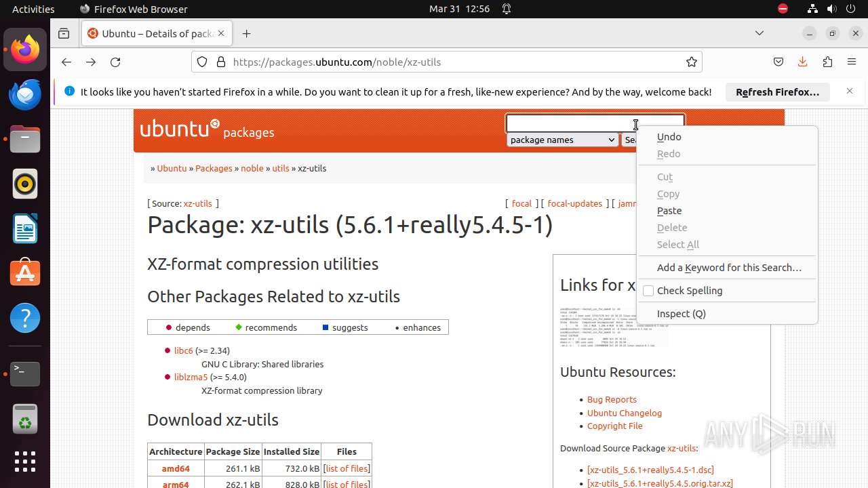Image resolution: width=868 pixels, height=488 pixels.
Task: Dismiss the Refresh Firefox notification bar
Action: tap(849, 91)
